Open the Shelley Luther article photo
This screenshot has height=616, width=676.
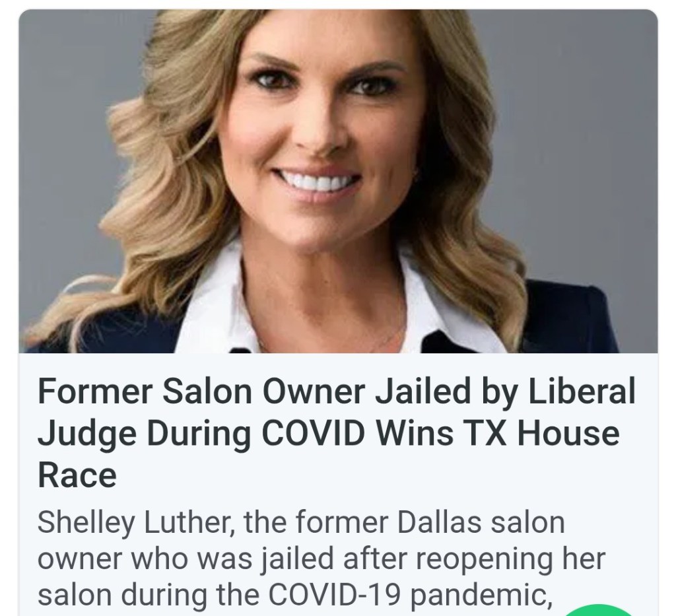pyautogui.click(x=338, y=181)
